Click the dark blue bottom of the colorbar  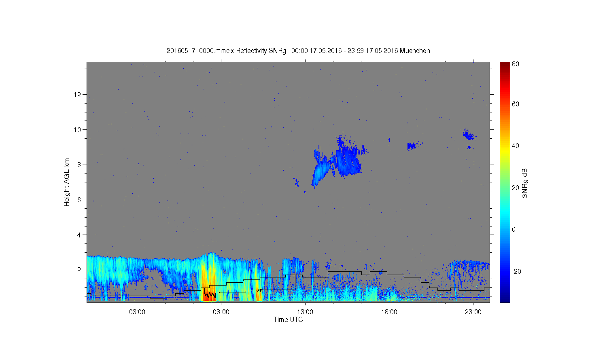click(x=505, y=298)
